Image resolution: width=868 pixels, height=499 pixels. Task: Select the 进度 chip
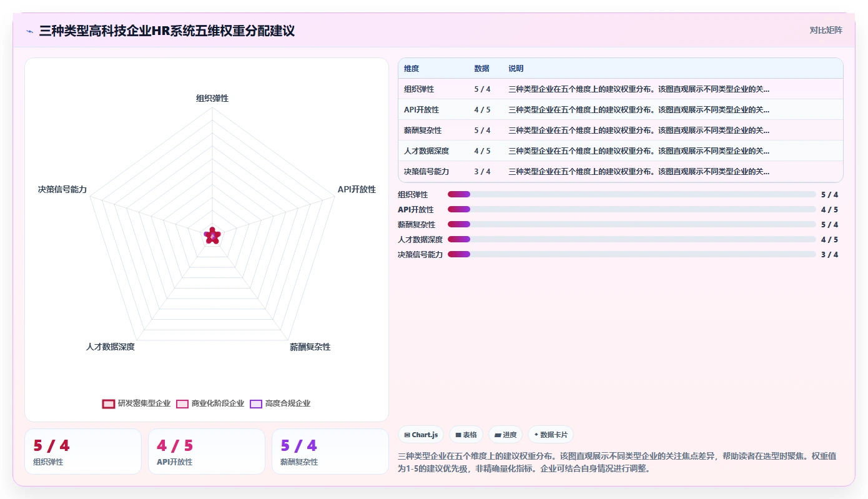coord(505,435)
